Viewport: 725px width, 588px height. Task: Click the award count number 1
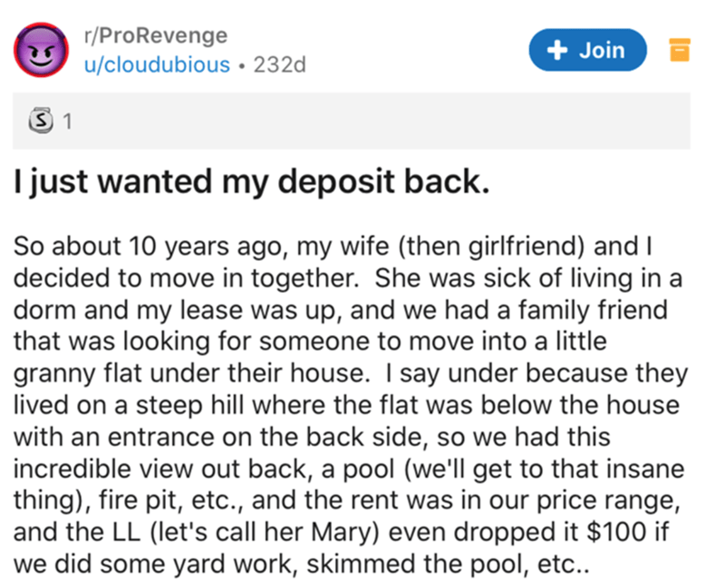(67, 121)
